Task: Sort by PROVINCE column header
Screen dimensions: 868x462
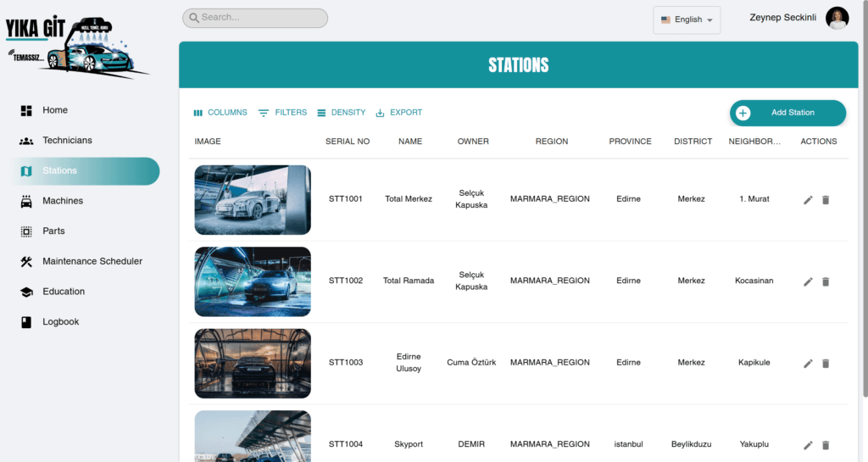Action: (x=630, y=142)
